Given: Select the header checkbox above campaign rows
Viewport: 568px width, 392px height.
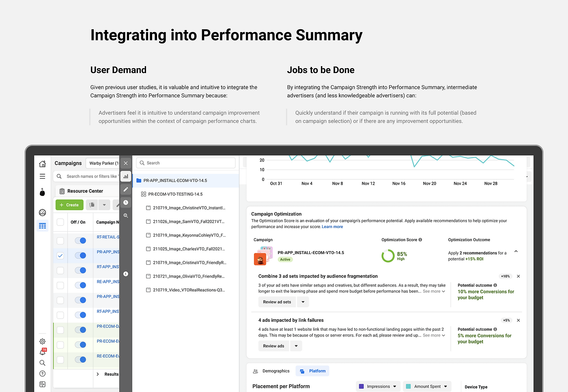Looking at the screenshot, I should click(x=60, y=222).
